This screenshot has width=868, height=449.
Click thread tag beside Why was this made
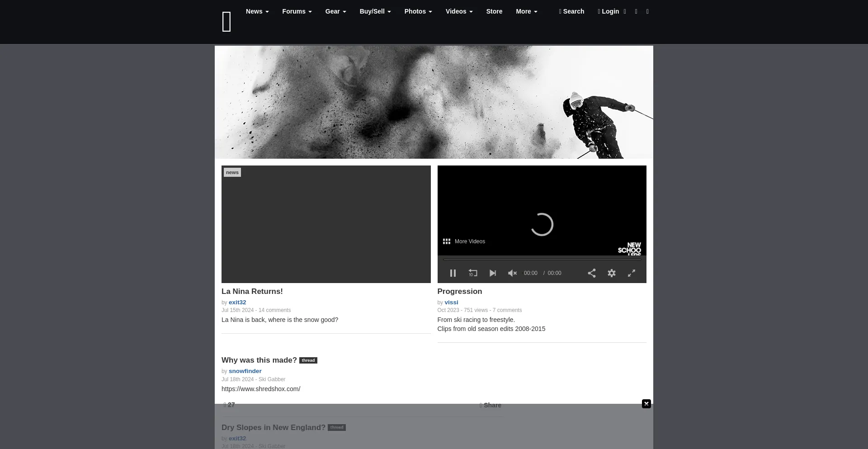[x=308, y=360]
